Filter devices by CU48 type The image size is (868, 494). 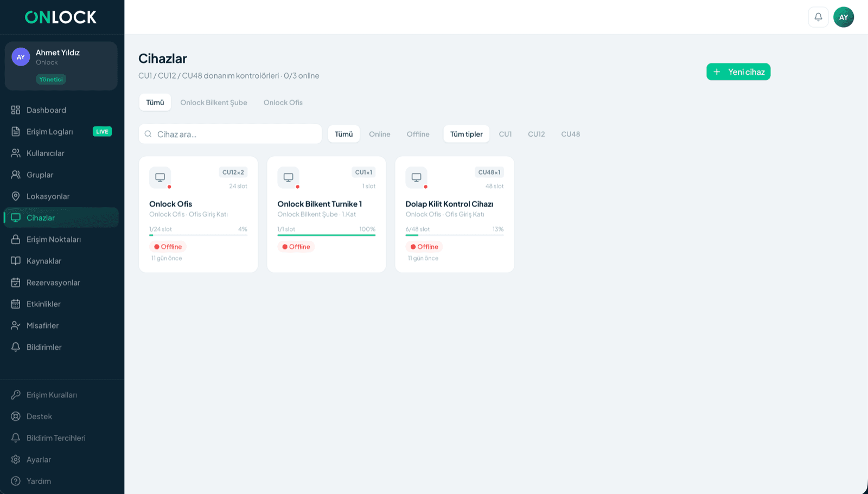pyautogui.click(x=571, y=134)
